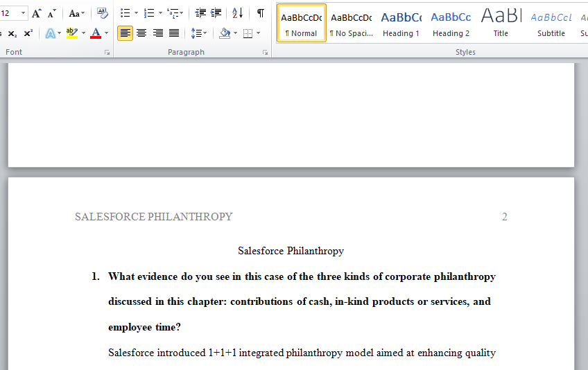Click the font size input box
Viewport: 588px width, 370px height.
pos(9,13)
